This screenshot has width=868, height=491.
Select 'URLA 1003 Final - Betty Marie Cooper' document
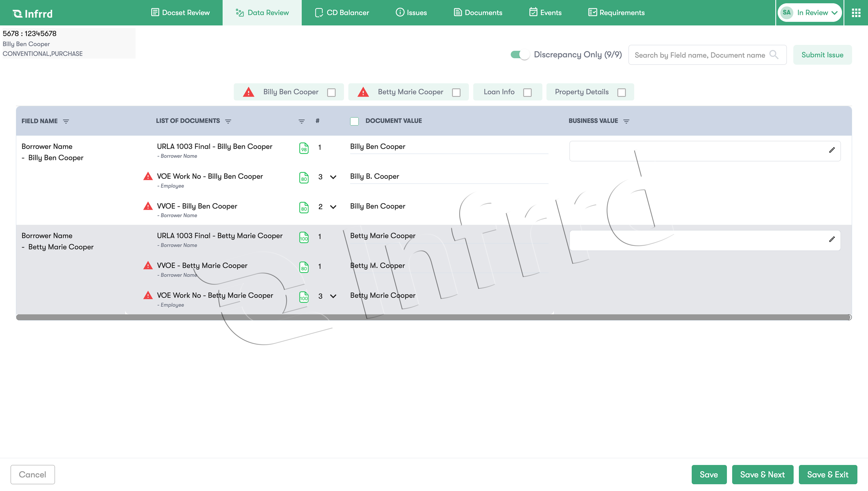point(219,236)
